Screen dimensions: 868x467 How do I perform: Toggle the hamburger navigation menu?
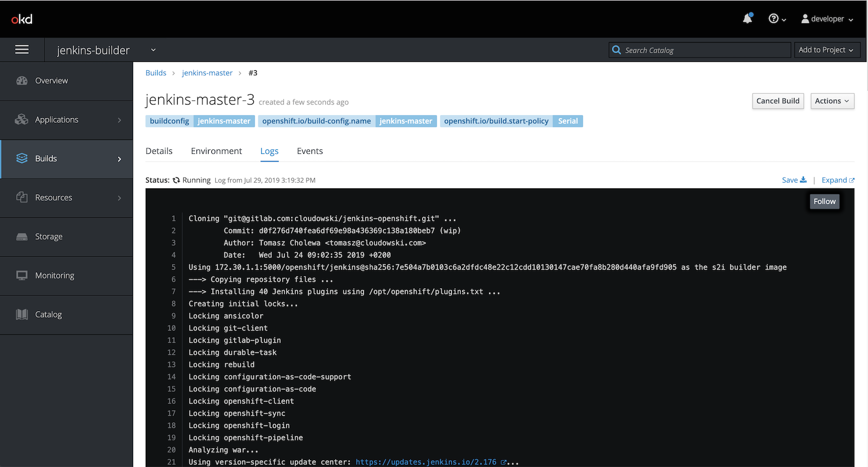click(x=22, y=50)
